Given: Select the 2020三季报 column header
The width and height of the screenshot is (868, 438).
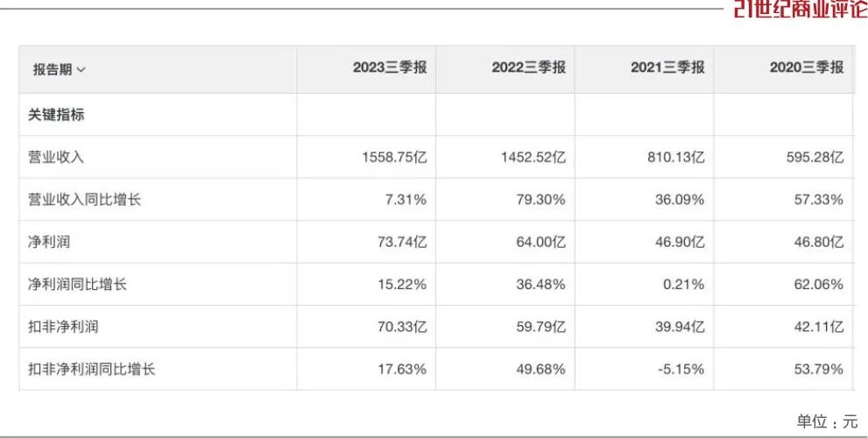Looking at the screenshot, I should click(x=806, y=67).
